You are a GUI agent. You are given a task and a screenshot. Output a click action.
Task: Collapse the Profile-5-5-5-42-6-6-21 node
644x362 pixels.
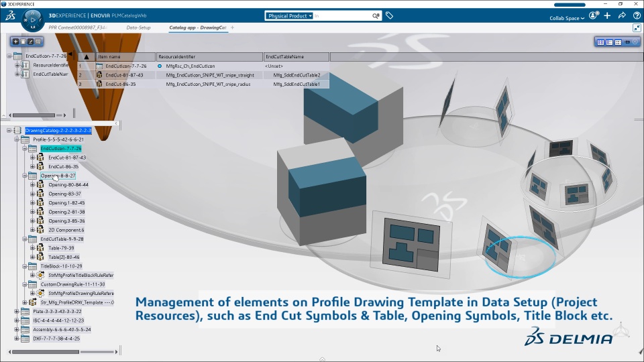(17, 139)
